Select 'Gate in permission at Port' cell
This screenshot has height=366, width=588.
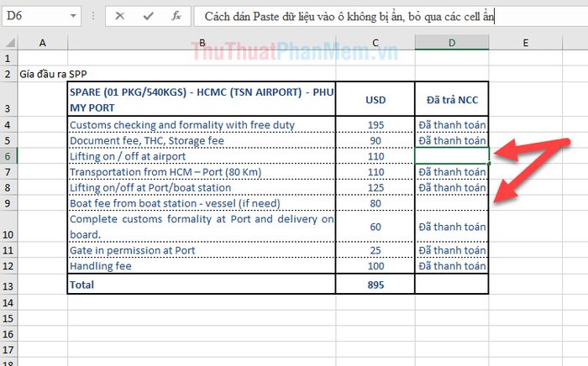(x=202, y=250)
